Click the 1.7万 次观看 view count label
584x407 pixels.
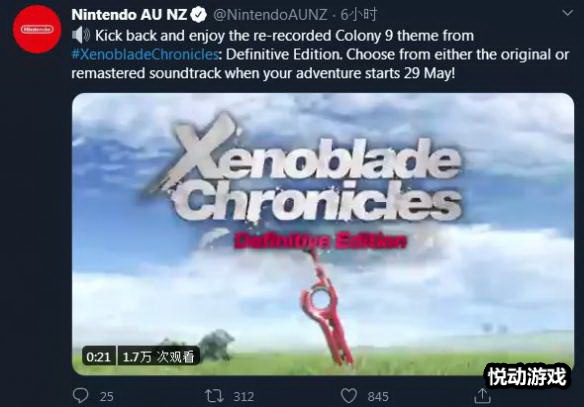pyautogui.click(x=158, y=356)
